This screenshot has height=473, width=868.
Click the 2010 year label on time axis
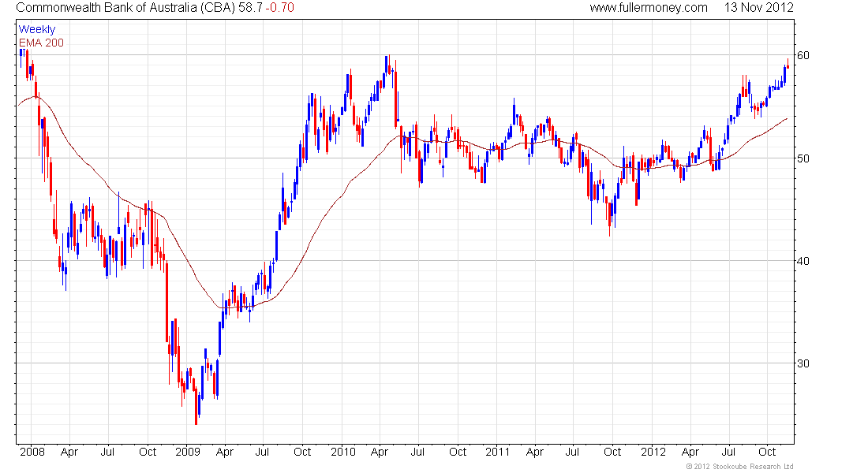(343, 452)
